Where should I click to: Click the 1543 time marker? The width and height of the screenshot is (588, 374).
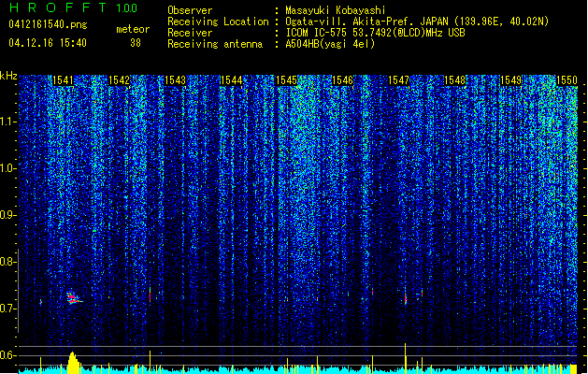(x=175, y=80)
